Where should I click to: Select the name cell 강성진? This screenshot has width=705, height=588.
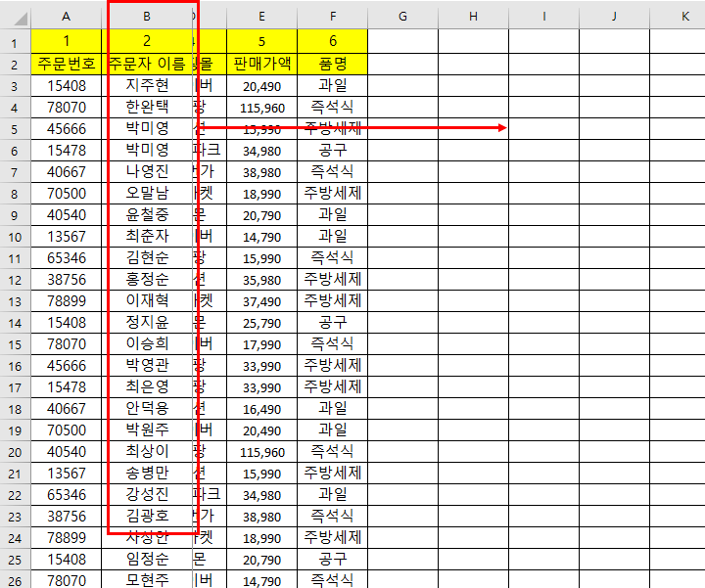[x=147, y=495]
